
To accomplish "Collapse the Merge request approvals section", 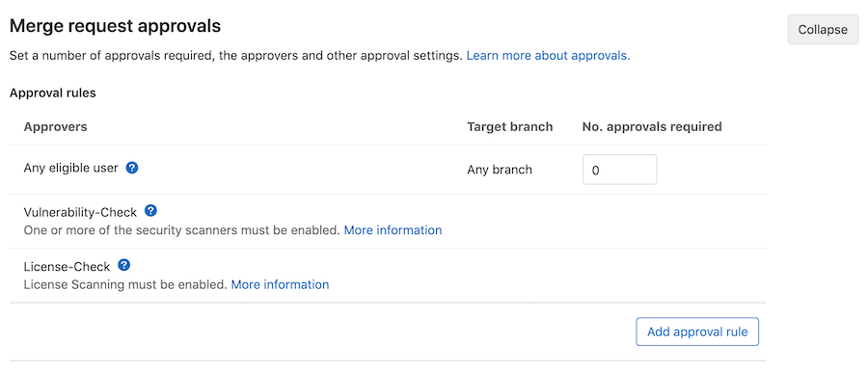I will [823, 30].
